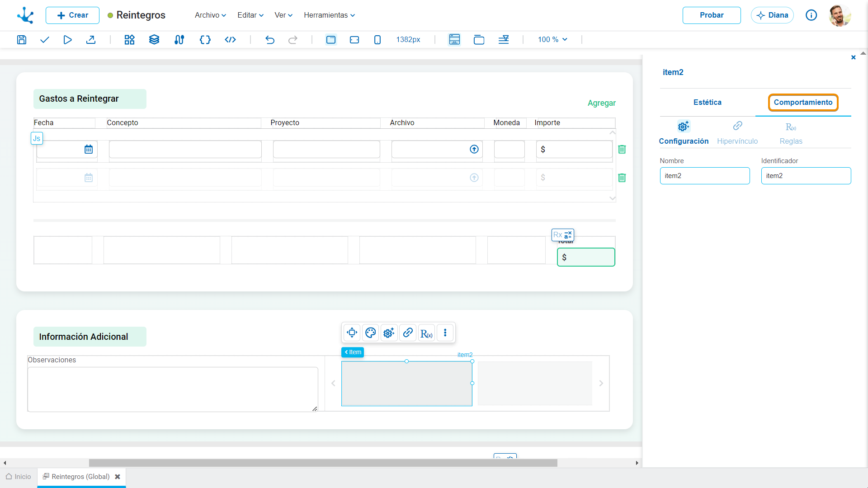Delete first expense row with trash icon
The image size is (868, 488).
point(622,150)
